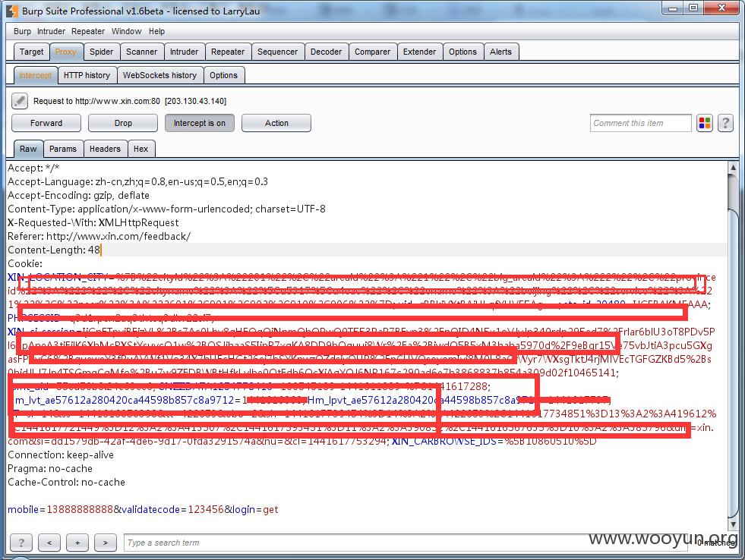This screenshot has height=560, width=745.
Task: Open the main Options tab
Action: pyautogui.click(x=462, y=52)
